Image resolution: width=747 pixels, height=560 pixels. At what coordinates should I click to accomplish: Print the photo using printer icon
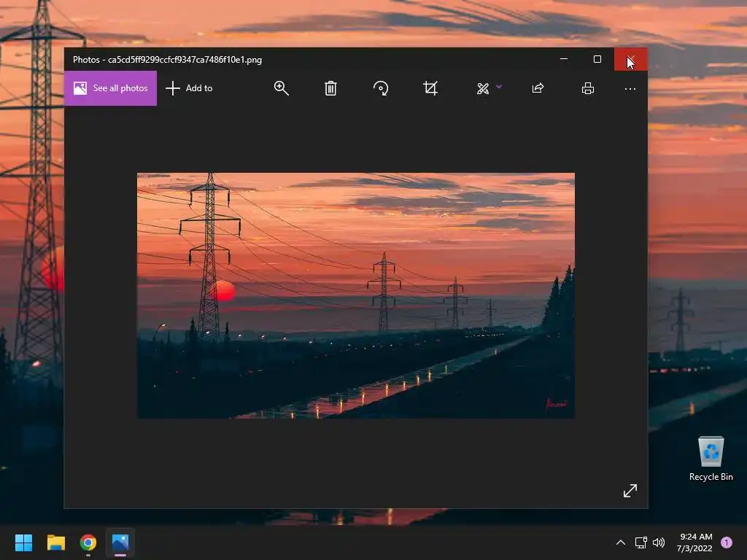(x=588, y=88)
